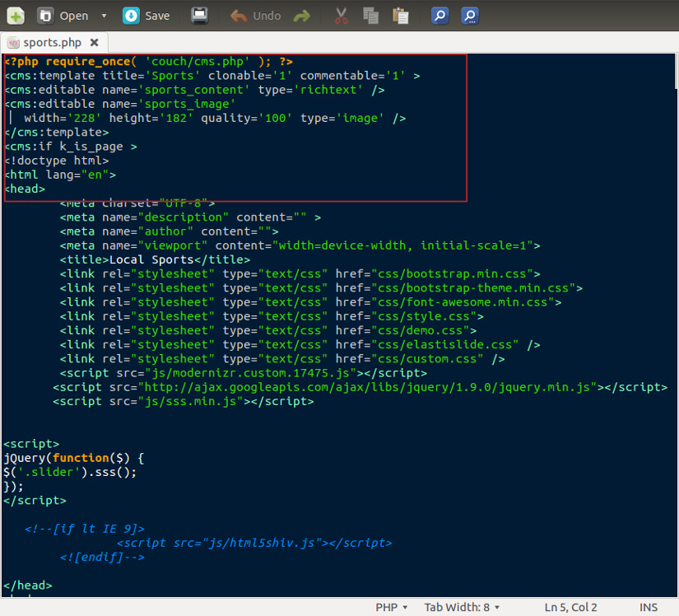The height and width of the screenshot is (616, 679).
Task: Undo the last action
Action: point(255,16)
